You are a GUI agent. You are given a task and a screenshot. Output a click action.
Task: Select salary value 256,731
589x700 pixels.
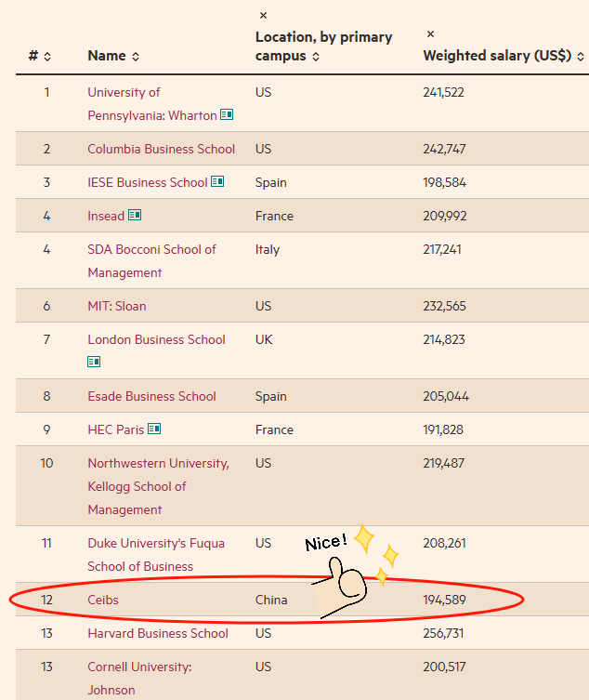443,633
